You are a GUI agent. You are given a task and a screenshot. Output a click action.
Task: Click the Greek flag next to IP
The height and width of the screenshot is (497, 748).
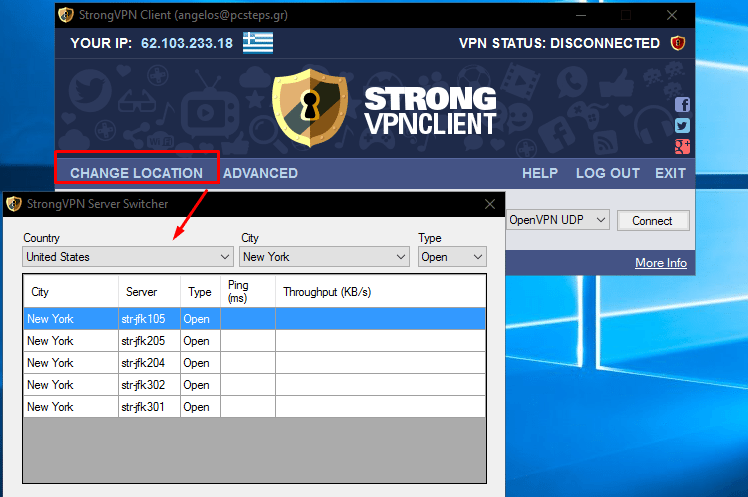click(x=258, y=43)
